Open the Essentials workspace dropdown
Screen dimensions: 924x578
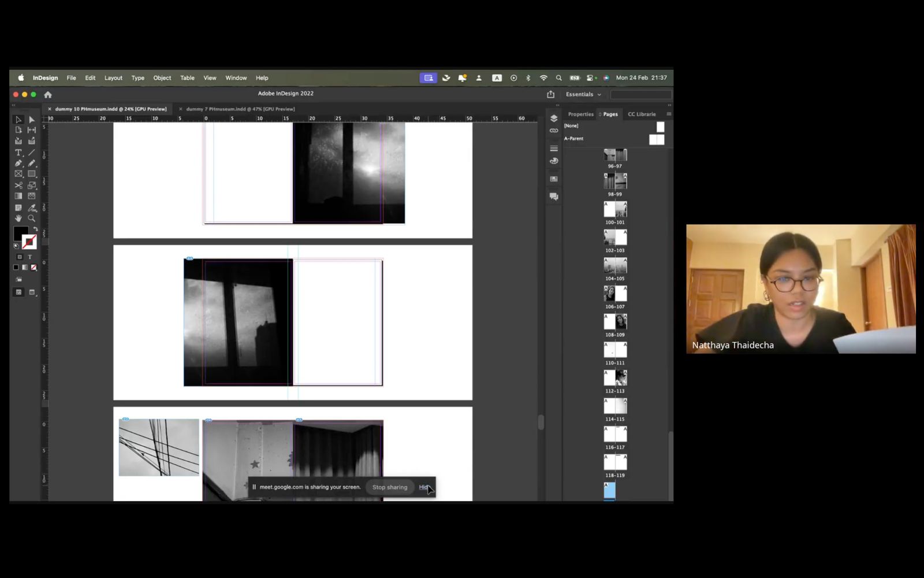point(583,94)
